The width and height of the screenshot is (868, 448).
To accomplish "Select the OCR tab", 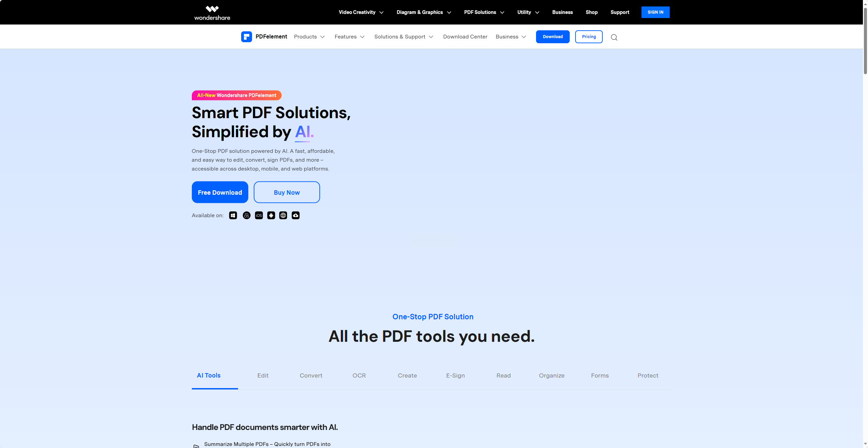I will pos(359,375).
